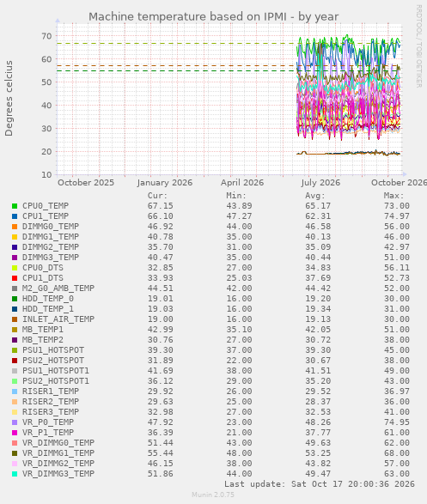Click VR_P0_TEMP max value 74.95

397,422
